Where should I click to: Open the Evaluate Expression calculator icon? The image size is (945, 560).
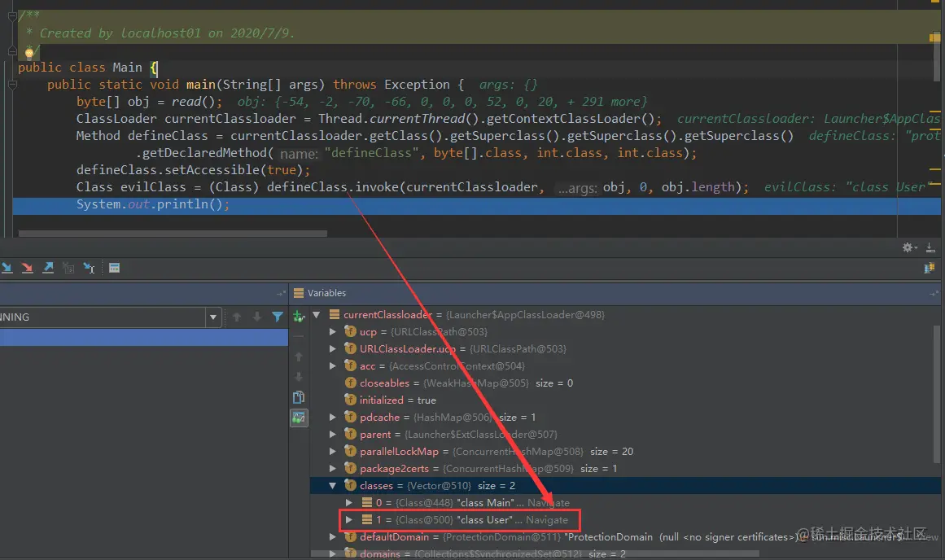[x=115, y=268]
